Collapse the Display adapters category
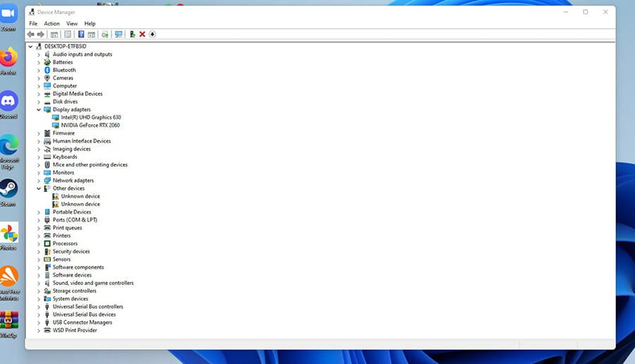Screen dimensions: 635x364 click(x=39, y=110)
